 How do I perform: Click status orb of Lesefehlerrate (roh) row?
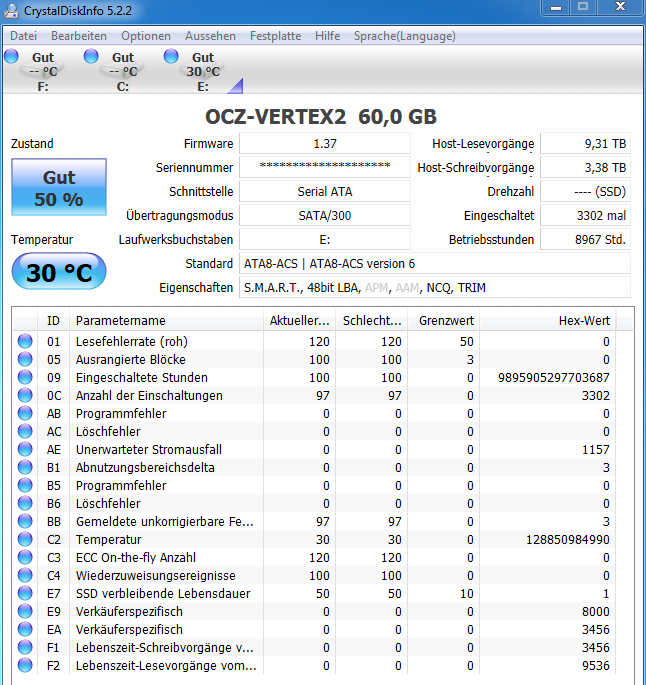pos(25,341)
